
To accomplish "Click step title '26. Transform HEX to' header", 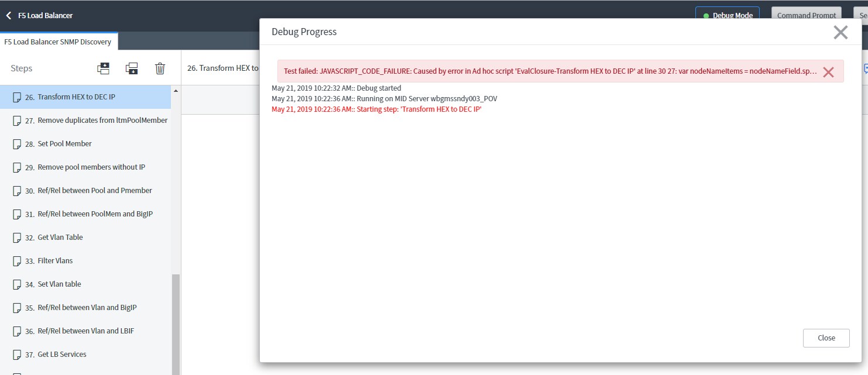I will [x=223, y=68].
